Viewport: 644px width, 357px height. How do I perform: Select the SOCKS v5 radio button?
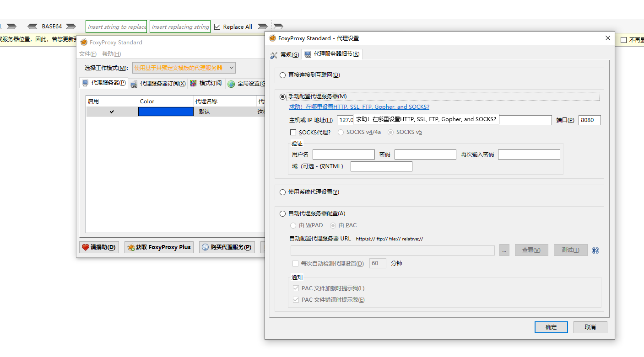390,133
